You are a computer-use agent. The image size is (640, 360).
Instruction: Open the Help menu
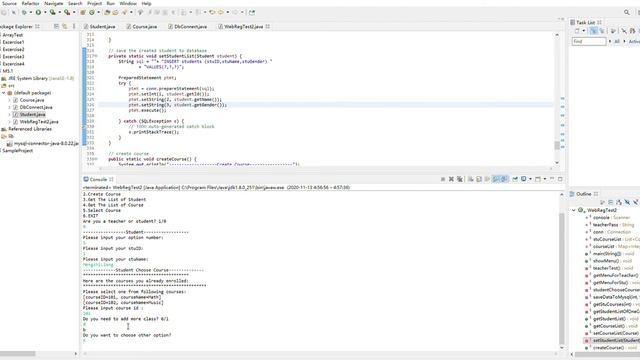pyautogui.click(x=146, y=3)
